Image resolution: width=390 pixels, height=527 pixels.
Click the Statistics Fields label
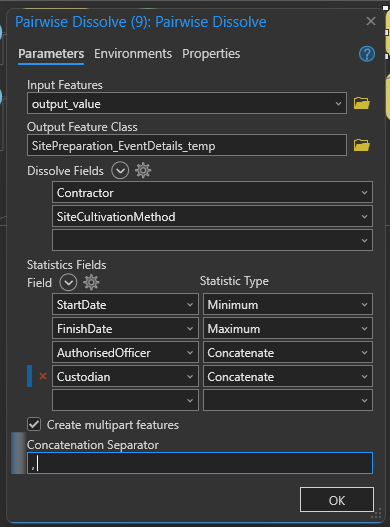[x=67, y=265]
